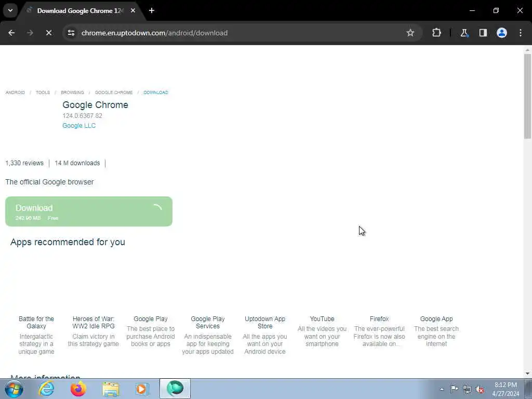Image resolution: width=532 pixels, height=399 pixels.
Task: Select the active browser taskbar icon
Action: pyautogui.click(x=175, y=389)
